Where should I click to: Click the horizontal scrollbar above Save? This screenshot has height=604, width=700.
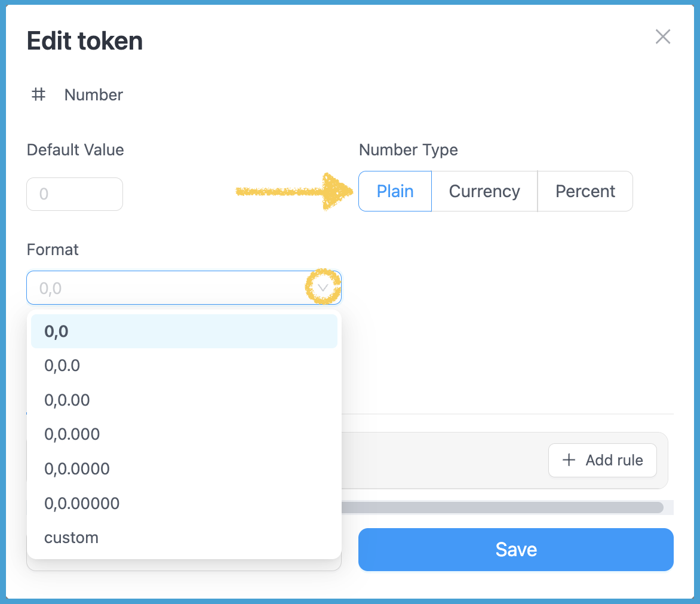click(502, 507)
